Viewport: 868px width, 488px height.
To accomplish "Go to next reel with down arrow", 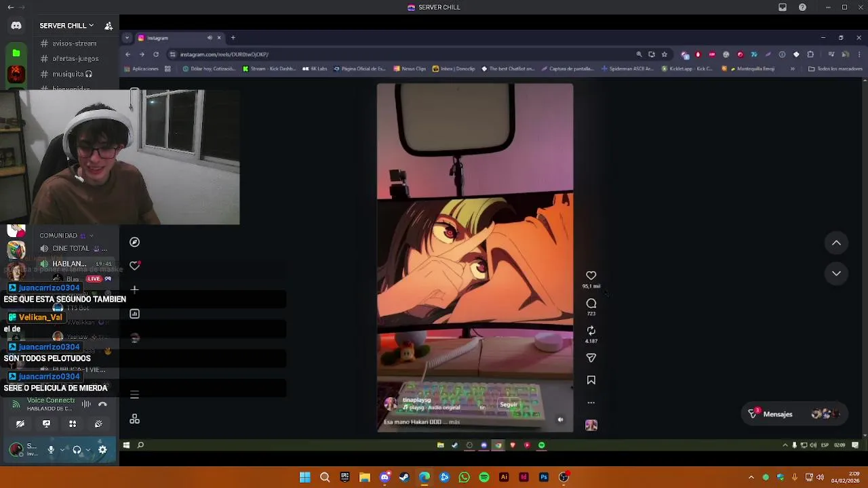I will 836,273.
